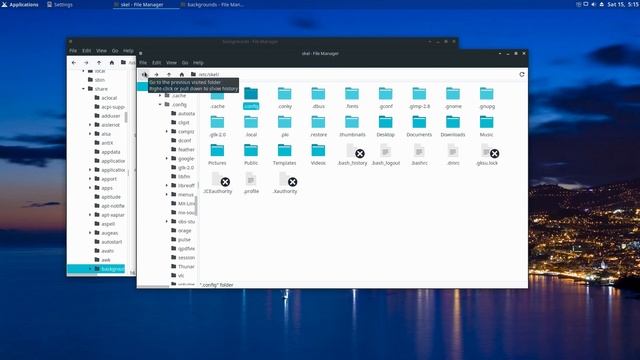This screenshot has height=360, width=640.
Task: Select the .bashrc file
Action: point(419,155)
